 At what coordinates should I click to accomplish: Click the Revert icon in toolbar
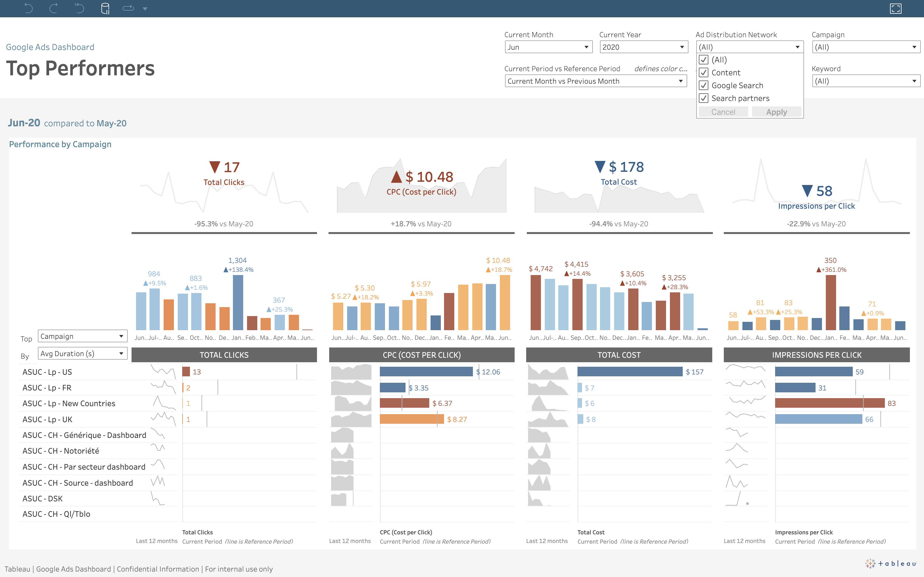coord(79,8)
